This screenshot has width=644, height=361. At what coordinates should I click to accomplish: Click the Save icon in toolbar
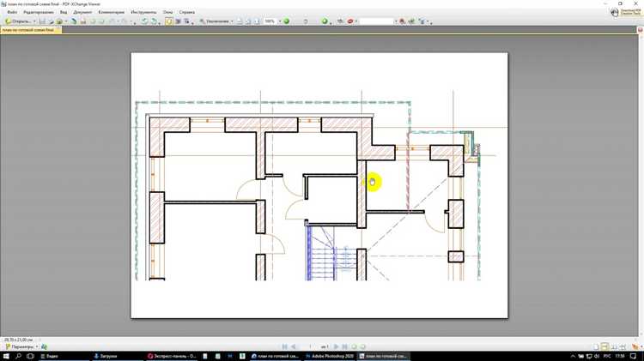point(41,21)
